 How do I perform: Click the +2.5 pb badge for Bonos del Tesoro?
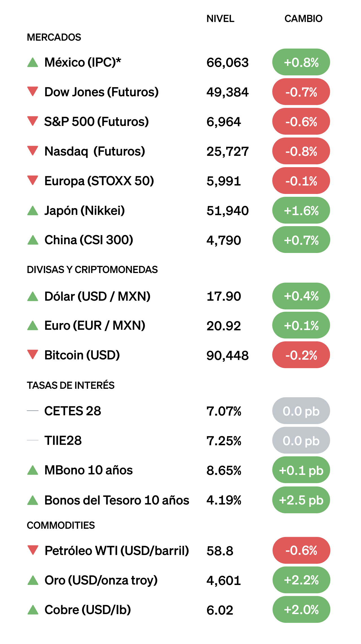pos(301,500)
